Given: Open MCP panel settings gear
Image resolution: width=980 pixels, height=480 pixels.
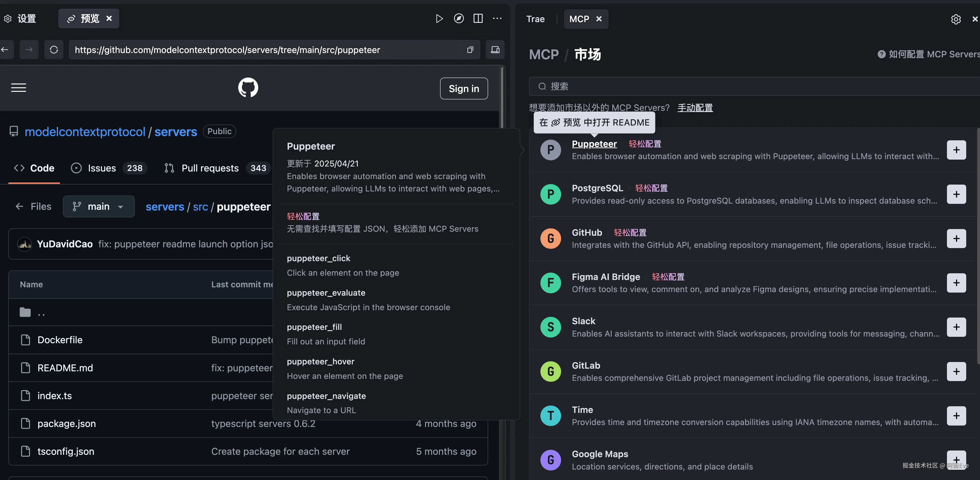Looking at the screenshot, I should [956, 19].
